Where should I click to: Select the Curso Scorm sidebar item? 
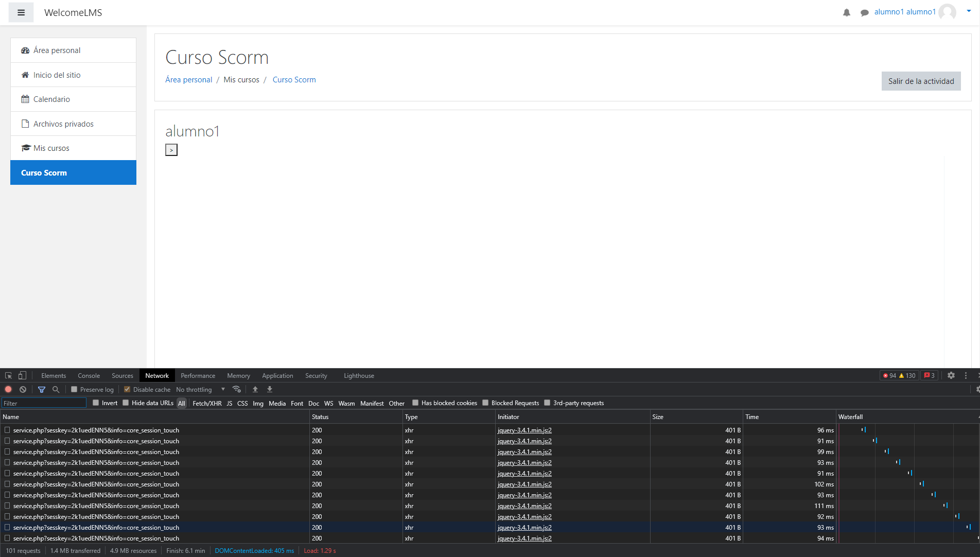(73, 172)
